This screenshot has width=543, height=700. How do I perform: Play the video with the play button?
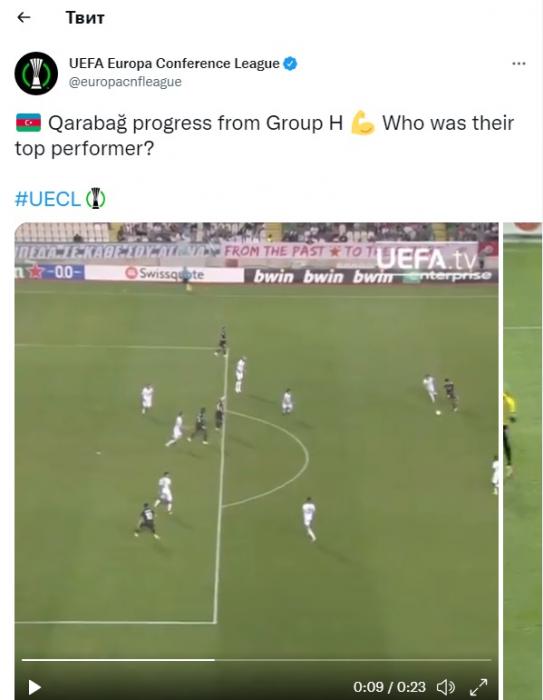34,687
